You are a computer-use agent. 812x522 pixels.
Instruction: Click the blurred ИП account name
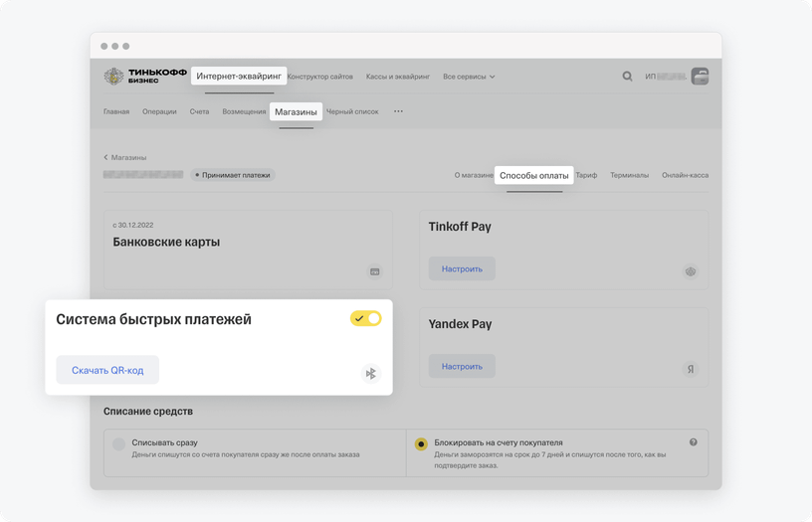pyautogui.click(x=666, y=77)
